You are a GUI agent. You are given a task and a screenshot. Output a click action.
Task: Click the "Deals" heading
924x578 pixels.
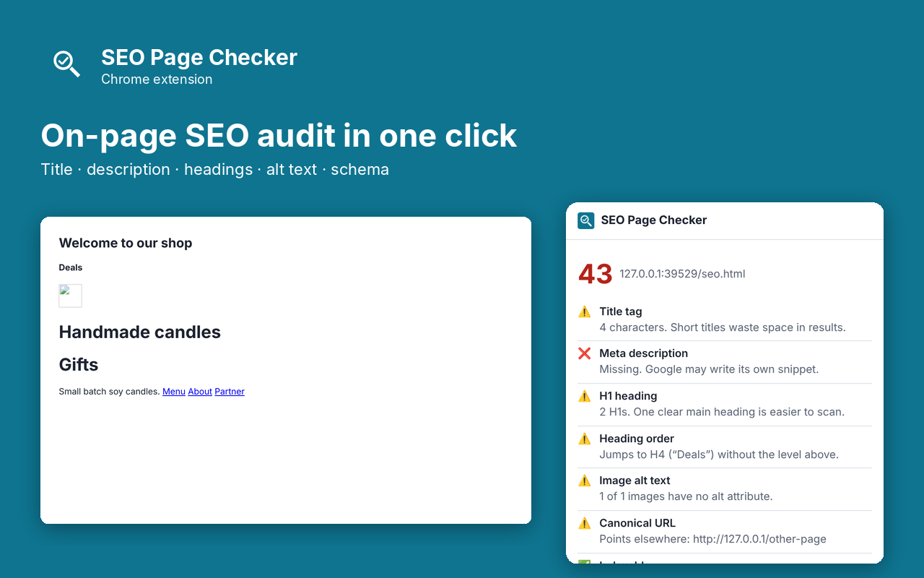point(71,267)
